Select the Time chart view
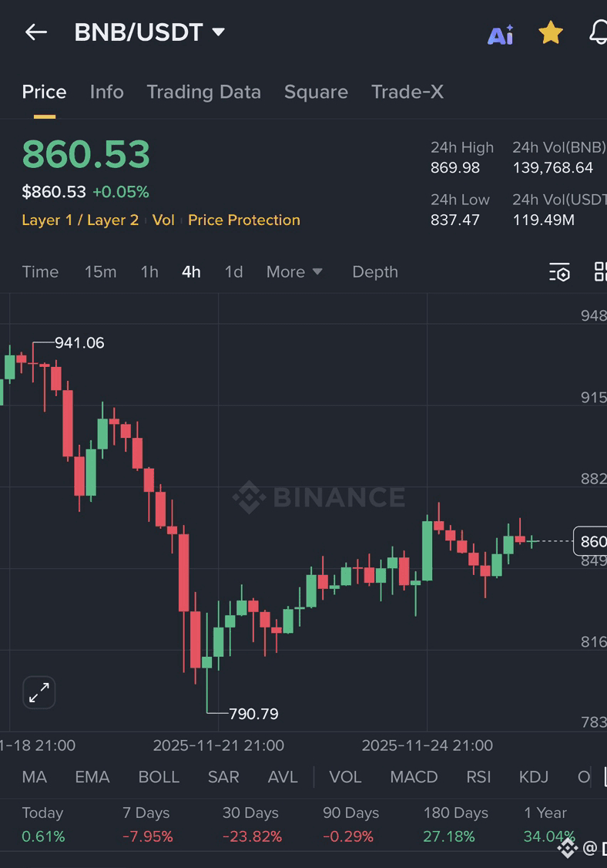The height and width of the screenshot is (868, 607). tap(40, 272)
